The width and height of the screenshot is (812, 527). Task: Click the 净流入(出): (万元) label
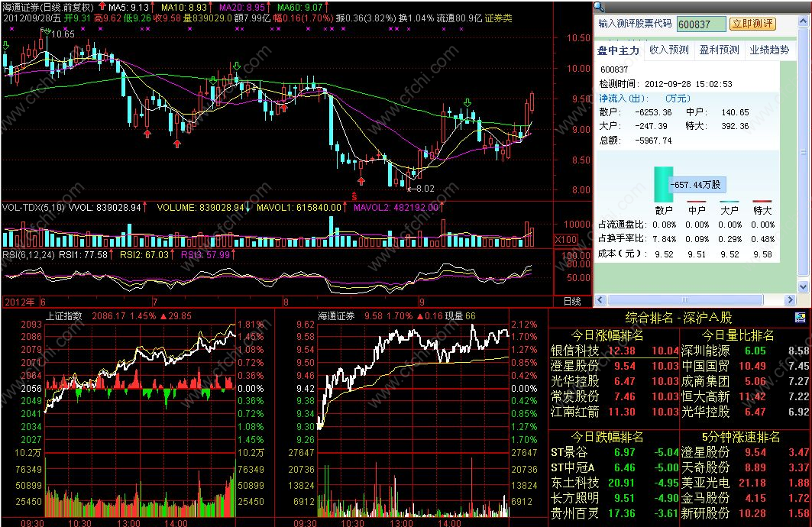tap(645, 99)
